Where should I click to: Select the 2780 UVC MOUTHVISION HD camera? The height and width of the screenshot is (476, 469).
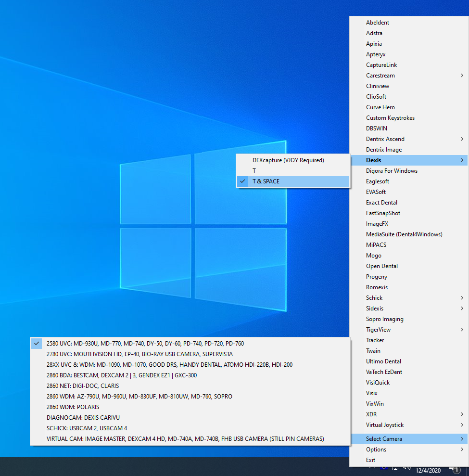click(190, 354)
